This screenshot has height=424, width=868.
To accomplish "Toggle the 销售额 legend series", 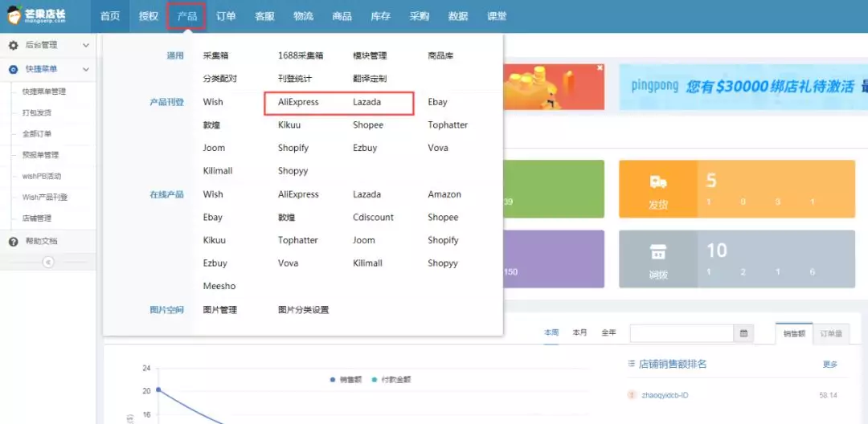I will click(x=345, y=379).
